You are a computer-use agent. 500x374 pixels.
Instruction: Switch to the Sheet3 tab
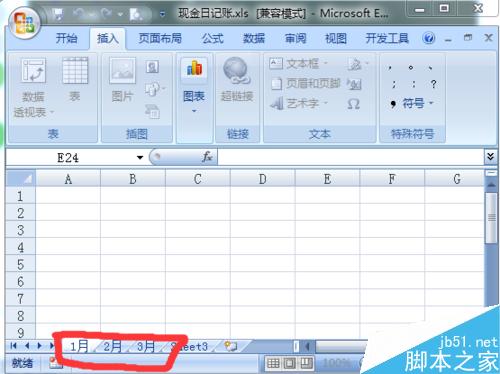(x=190, y=347)
